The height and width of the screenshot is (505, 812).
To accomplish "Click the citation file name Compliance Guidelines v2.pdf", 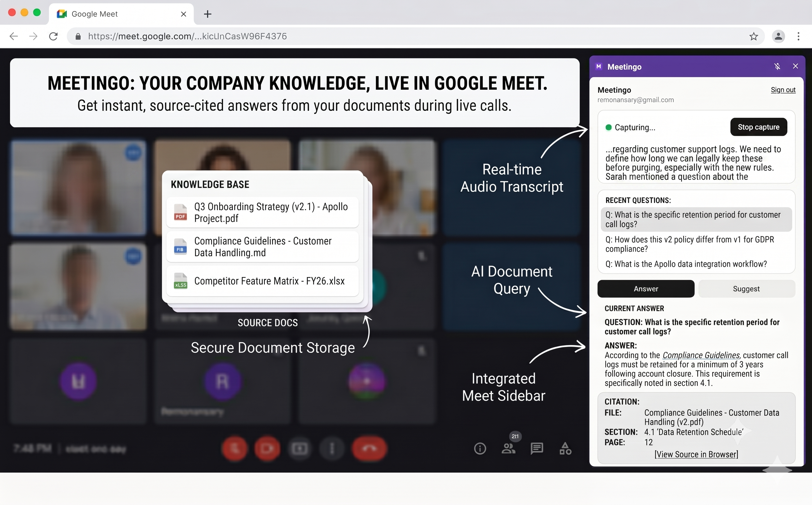I will click(711, 417).
